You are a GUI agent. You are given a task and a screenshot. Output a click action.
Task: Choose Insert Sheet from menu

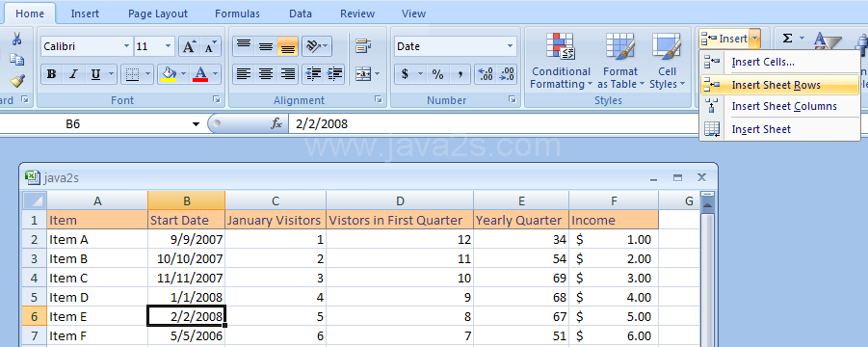coord(779,129)
